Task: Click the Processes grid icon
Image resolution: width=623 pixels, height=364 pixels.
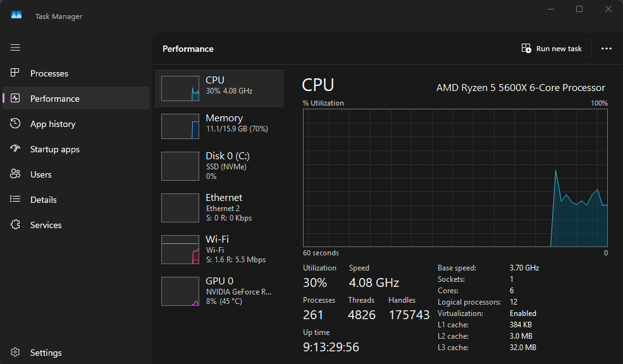Action: tap(15, 73)
